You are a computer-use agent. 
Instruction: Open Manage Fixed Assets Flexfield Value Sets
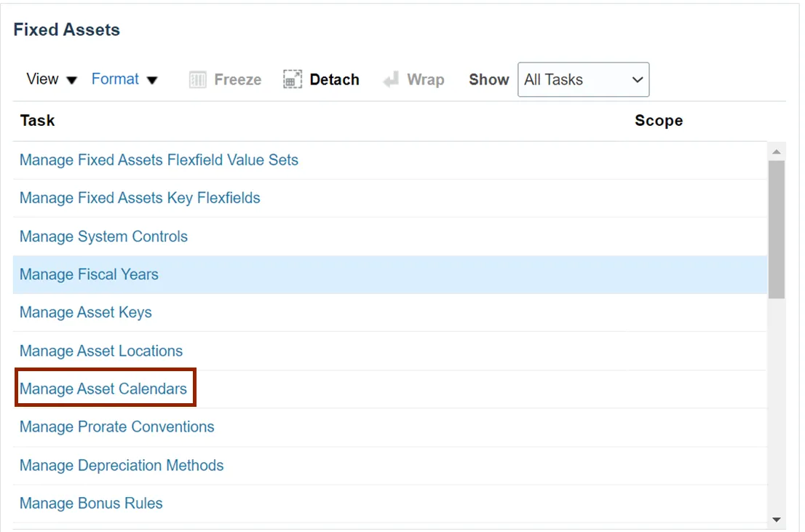pyautogui.click(x=159, y=159)
